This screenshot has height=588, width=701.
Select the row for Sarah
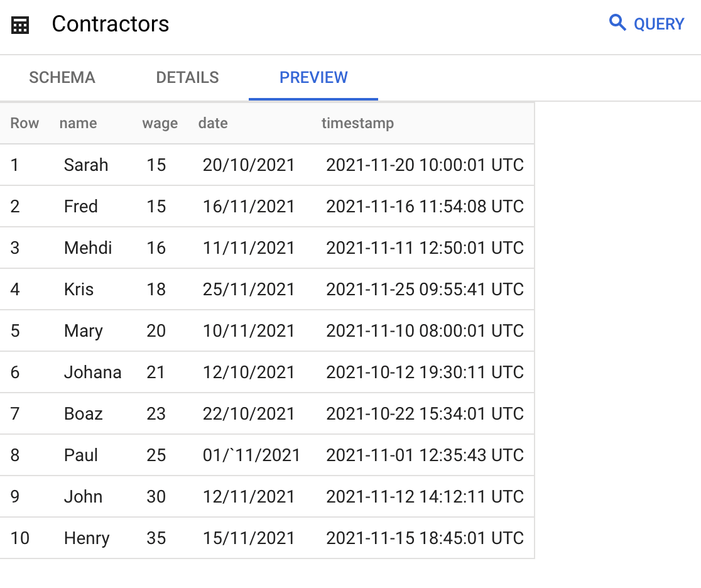pyautogui.click(x=86, y=165)
